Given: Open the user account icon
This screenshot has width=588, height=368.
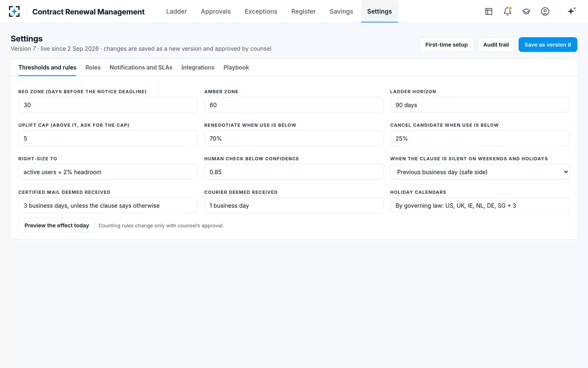Looking at the screenshot, I should click(545, 11).
